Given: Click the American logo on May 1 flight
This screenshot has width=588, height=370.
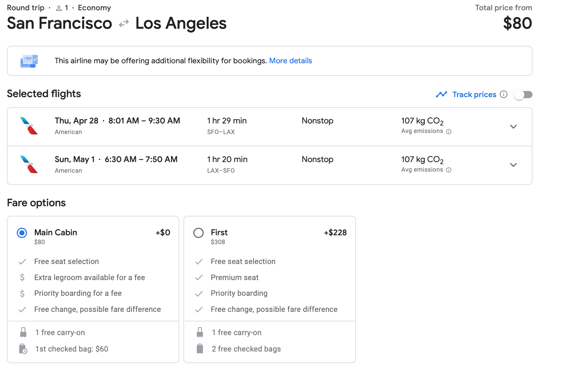Looking at the screenshot, I should coord(29,164).
